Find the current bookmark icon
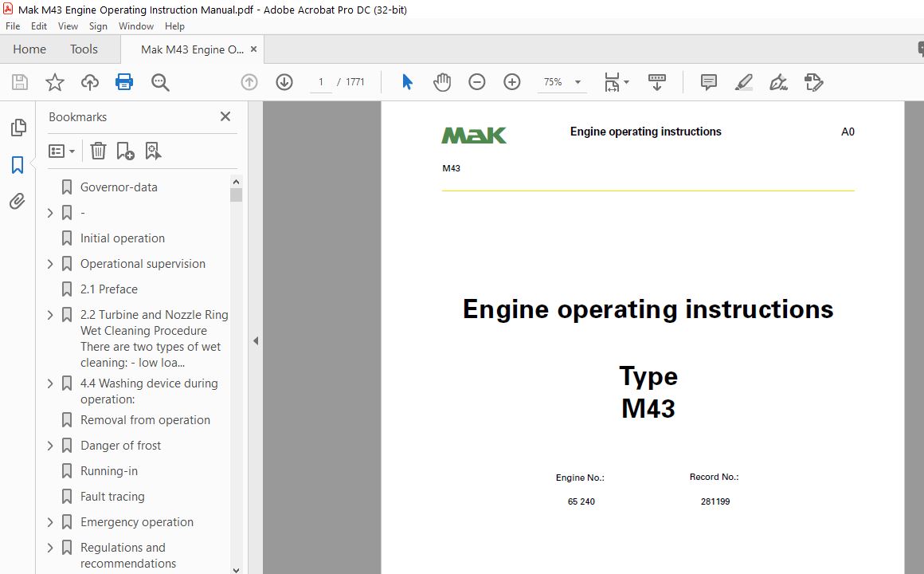This screenshot has height=574, width=924. [x=153, y=151]
